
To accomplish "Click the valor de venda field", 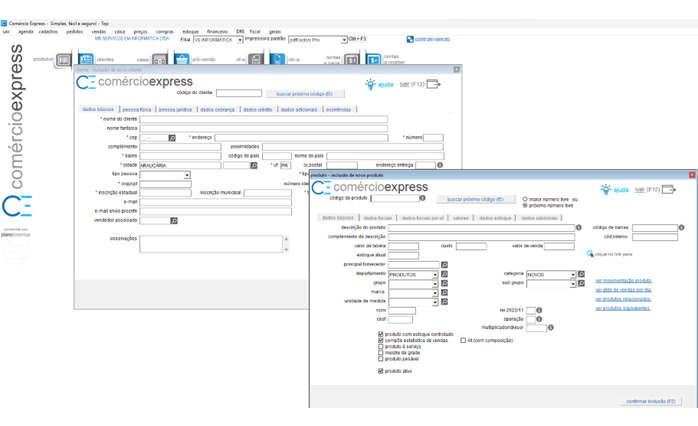I will 559,246.
